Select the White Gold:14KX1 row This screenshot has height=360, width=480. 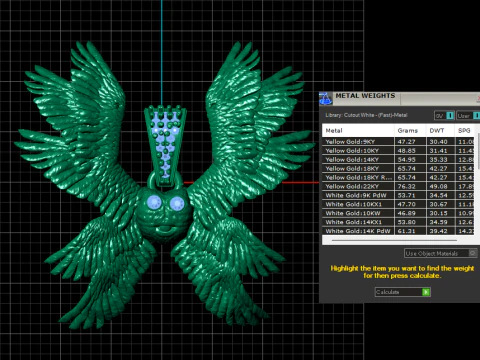click(x=398, y=222)
